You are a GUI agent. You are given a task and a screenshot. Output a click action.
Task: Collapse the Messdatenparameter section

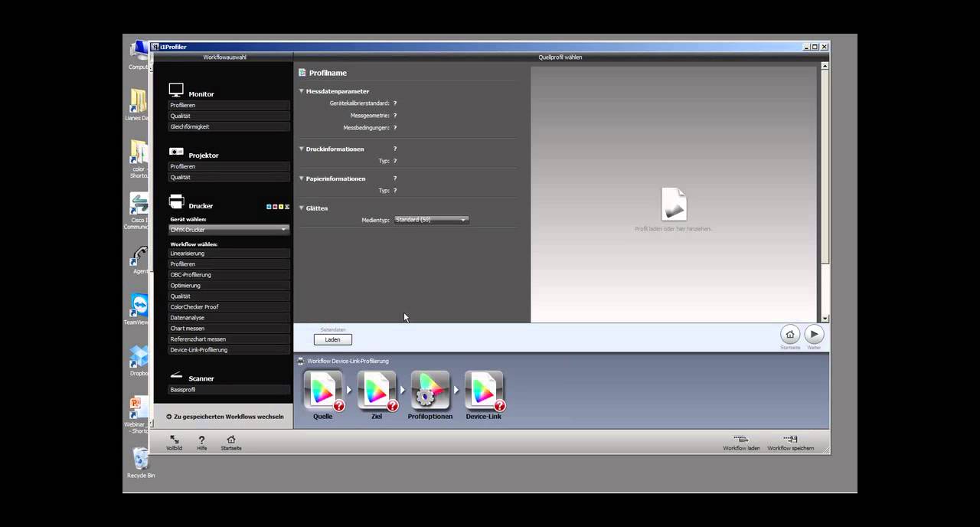pyautogui.click(x=302, y=91)
